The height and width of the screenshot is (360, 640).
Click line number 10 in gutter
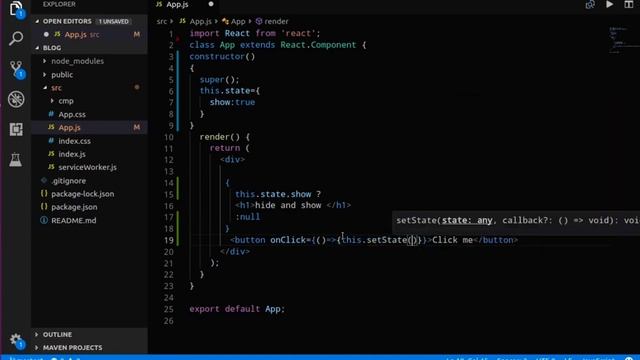pos(169,137)
